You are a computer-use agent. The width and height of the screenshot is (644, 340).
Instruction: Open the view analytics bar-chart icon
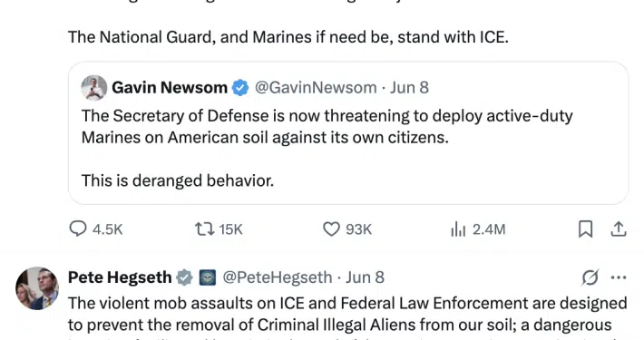pyautogui.click(x=458, y=229)
